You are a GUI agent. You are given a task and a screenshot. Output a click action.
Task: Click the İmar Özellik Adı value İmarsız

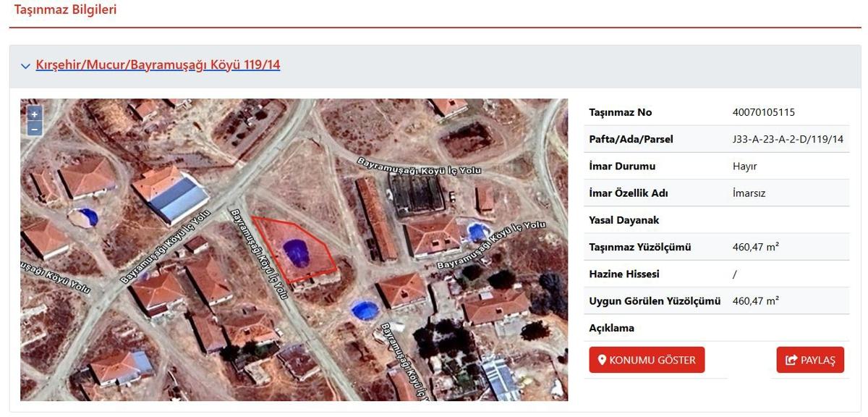749,193
